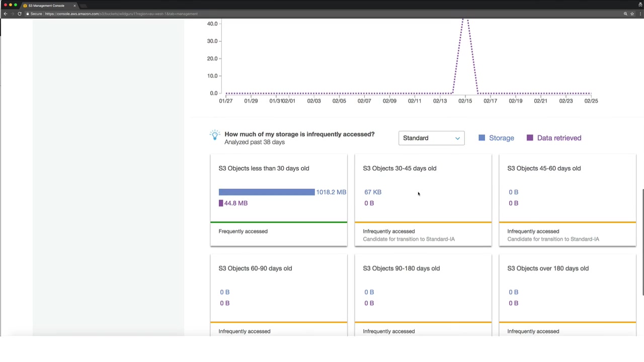644x362 pixels.
Task: Click the lightbulb insight icon
Action: [215, 135]
